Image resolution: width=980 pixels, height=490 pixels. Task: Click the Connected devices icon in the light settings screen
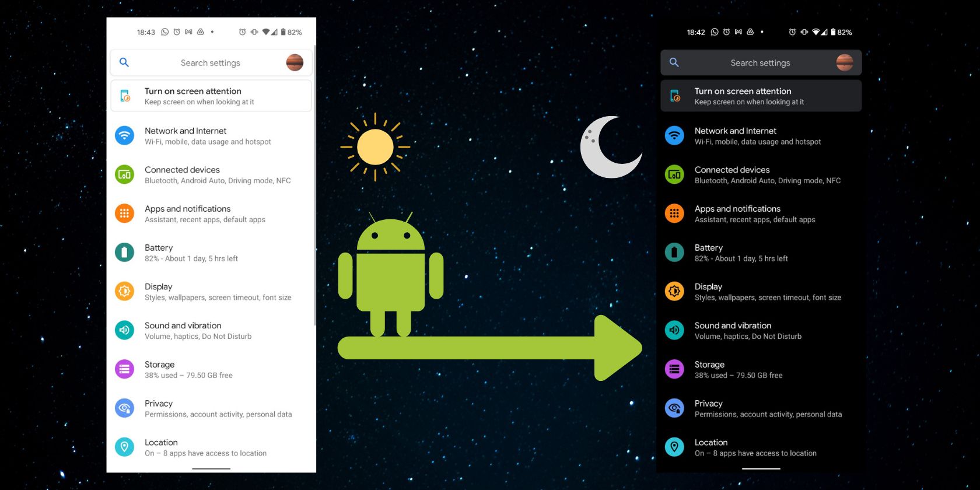tap(124, 174)
